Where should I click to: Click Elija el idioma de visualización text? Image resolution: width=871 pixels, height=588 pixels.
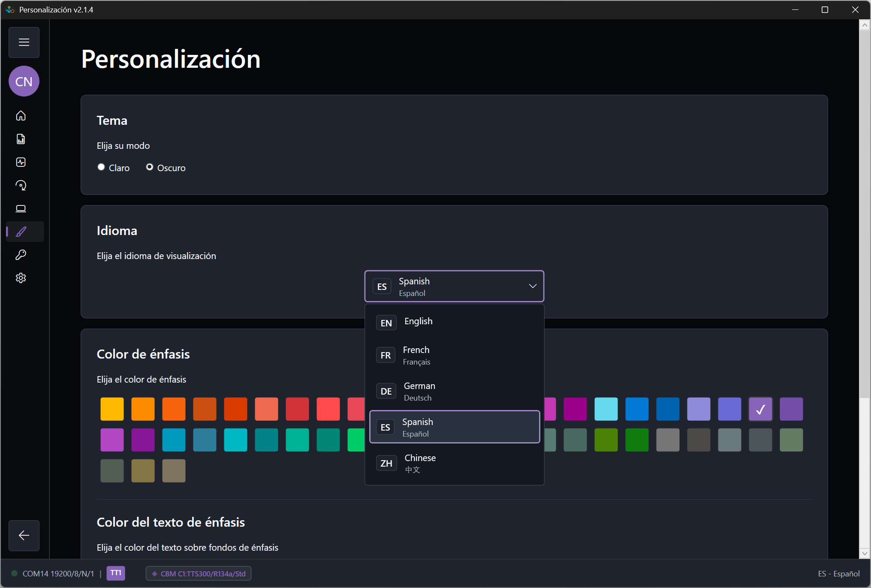click(156, 256)
